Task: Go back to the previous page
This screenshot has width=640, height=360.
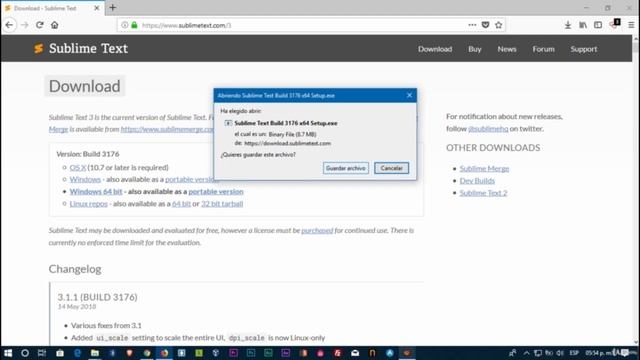Action: pos(9,25)
